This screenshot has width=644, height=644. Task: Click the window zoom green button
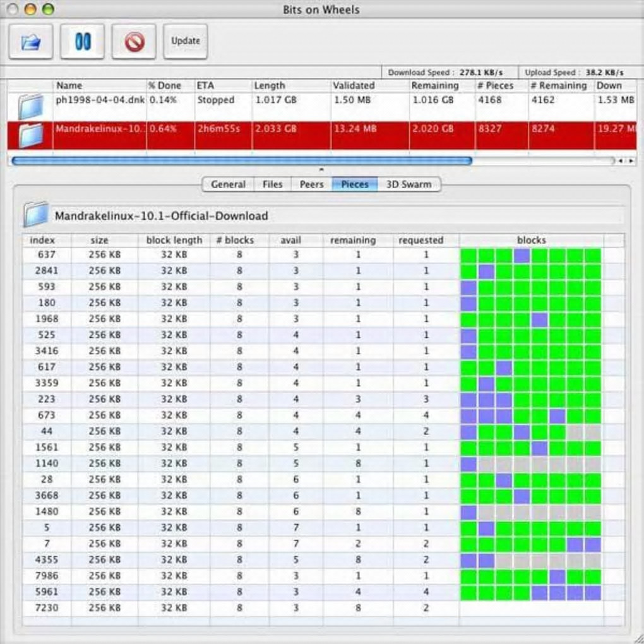coord(48,9)
